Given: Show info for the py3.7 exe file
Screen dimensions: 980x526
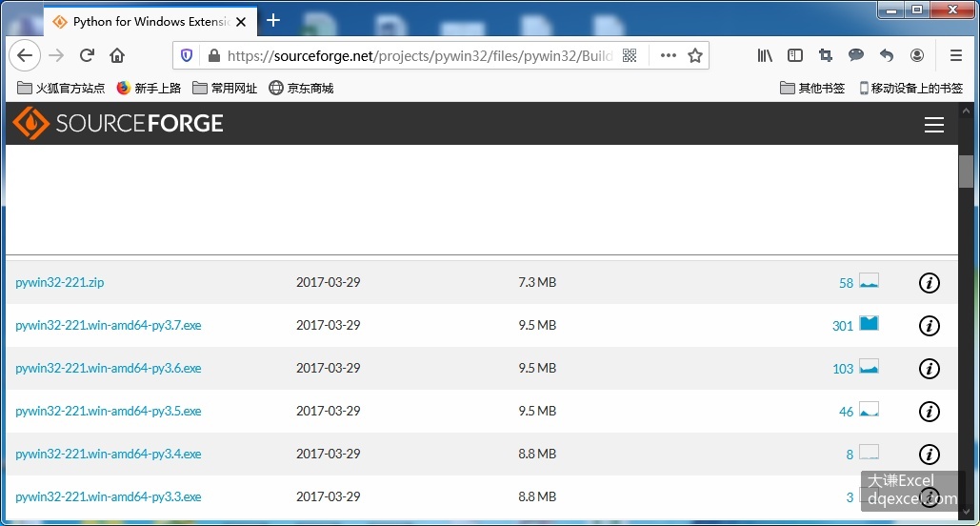Looking at the screenshot, I should point(930,326).
